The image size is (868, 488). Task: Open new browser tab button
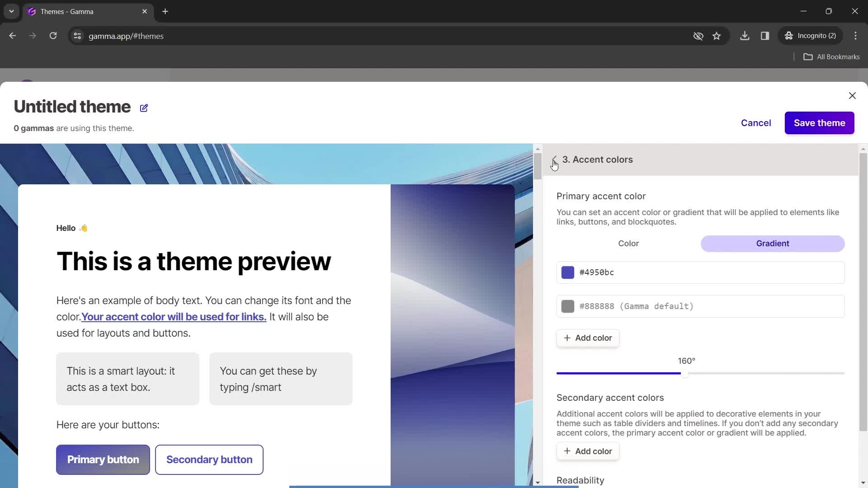point(165,11)
